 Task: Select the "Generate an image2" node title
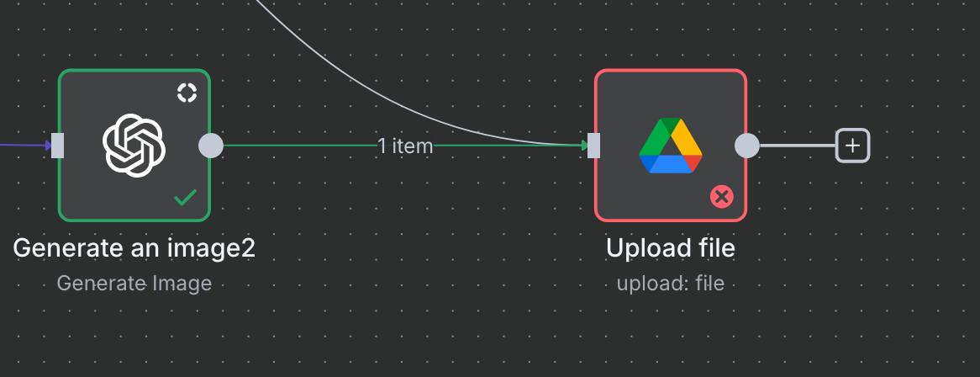(134, 248)
